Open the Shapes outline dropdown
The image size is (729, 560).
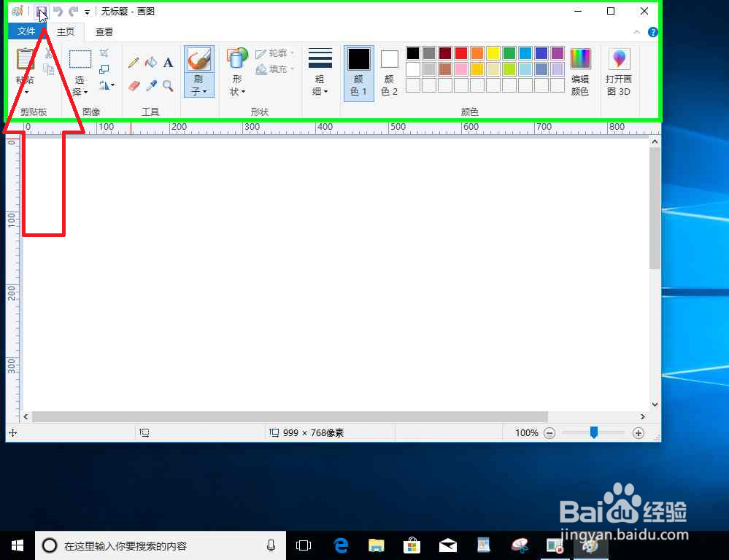(275, 52)
